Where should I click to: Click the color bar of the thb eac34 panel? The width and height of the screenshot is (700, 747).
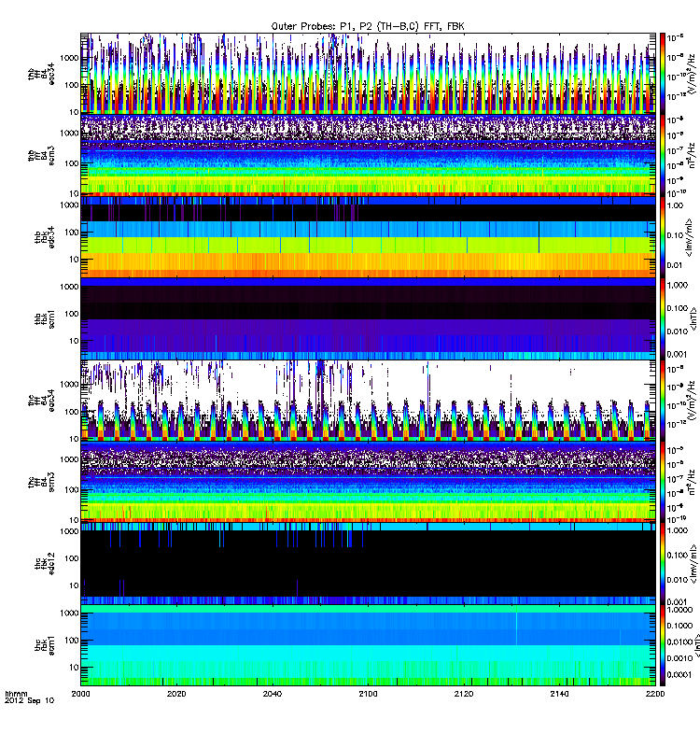pyautogui.click(x=663, y=74)
